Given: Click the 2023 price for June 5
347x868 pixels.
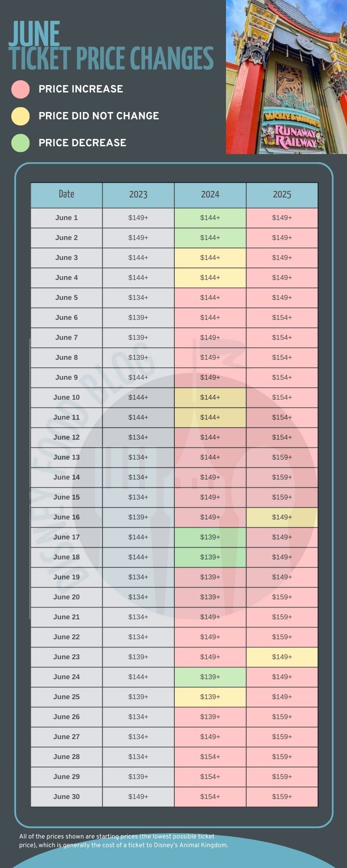Looking at the screenshot, I should coord(138,298).
